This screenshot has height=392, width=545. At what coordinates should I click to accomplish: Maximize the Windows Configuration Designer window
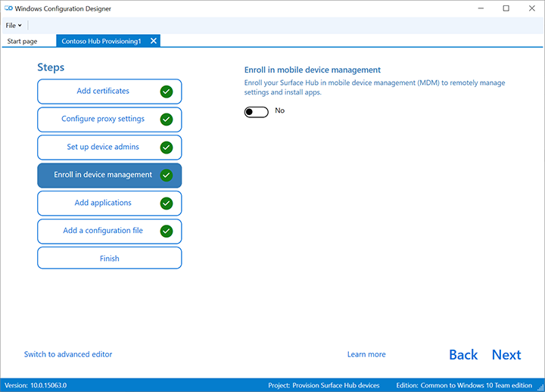[506, 8]
